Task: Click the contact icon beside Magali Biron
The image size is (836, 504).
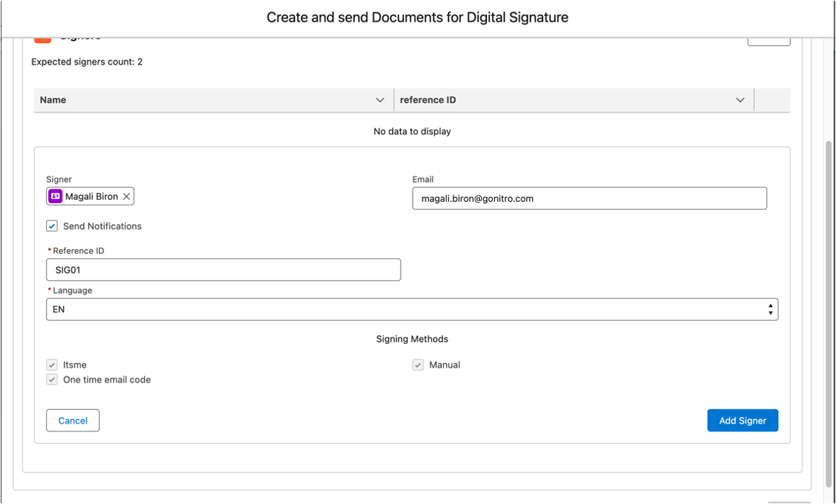Action: point(55,197)
